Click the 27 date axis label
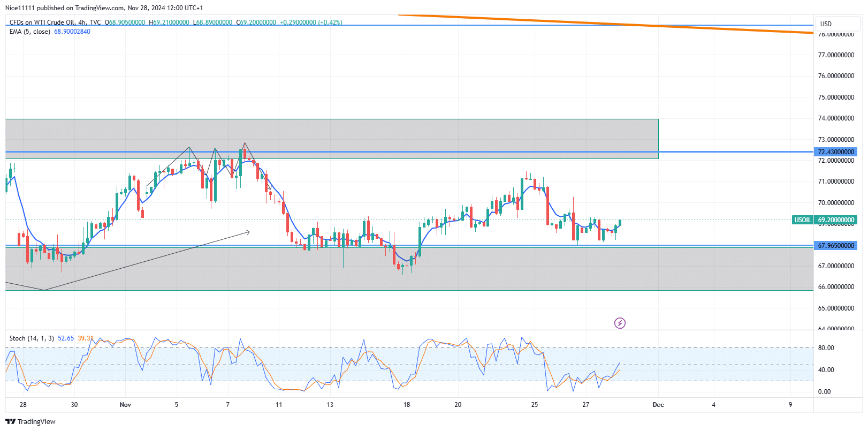Image resolution: width=868 pixels, height=431 pixels. coord(585,405)
